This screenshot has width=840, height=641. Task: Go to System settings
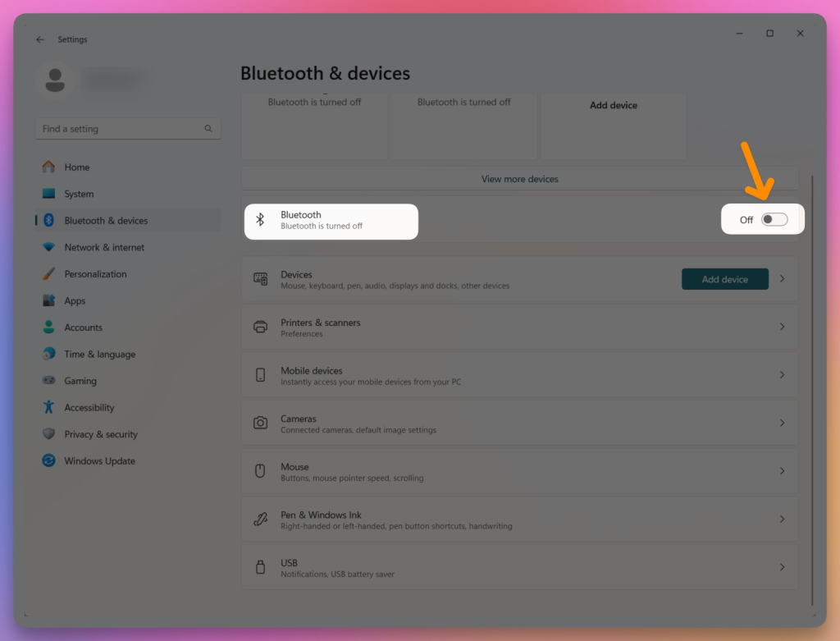pos(128,194)
